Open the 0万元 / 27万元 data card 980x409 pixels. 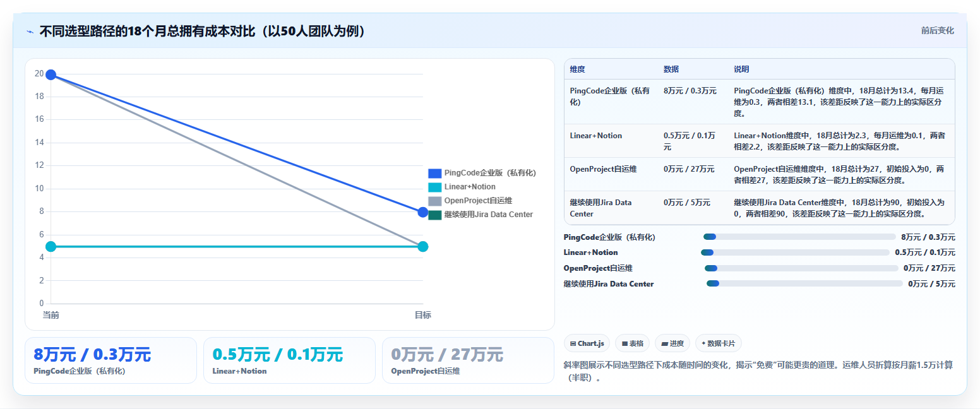coord(467,360)
